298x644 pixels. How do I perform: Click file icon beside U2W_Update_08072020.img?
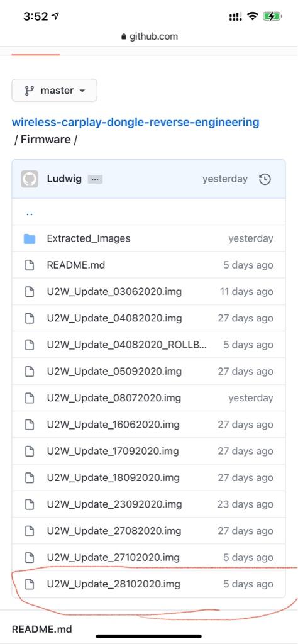point(30,398)
